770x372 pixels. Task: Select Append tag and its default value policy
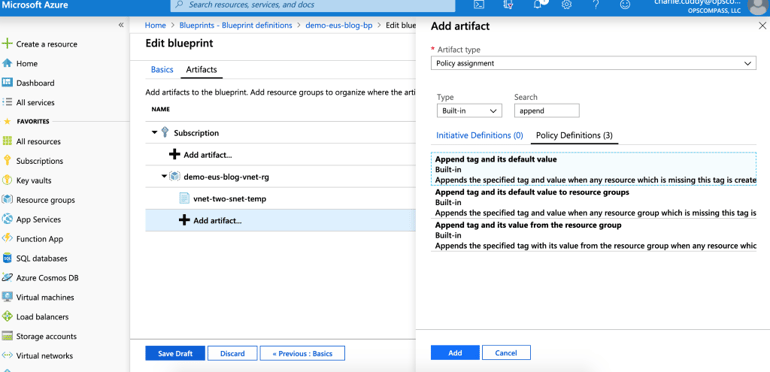[x=593, y=168]
